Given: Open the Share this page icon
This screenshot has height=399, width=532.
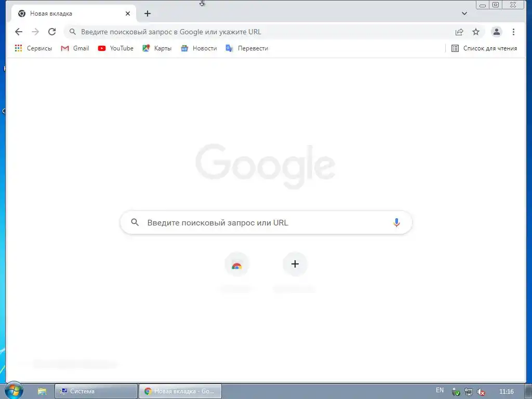Looking at the screenshot, I should coord(459,32).
